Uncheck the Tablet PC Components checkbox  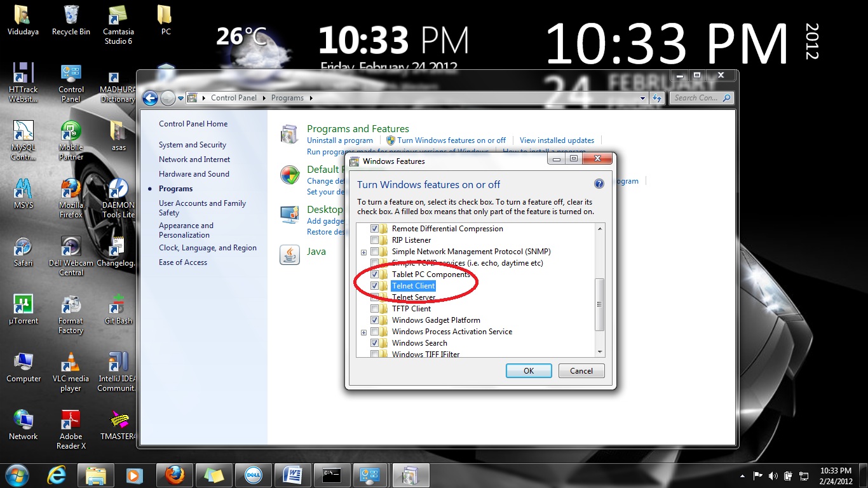pos(375,274)
